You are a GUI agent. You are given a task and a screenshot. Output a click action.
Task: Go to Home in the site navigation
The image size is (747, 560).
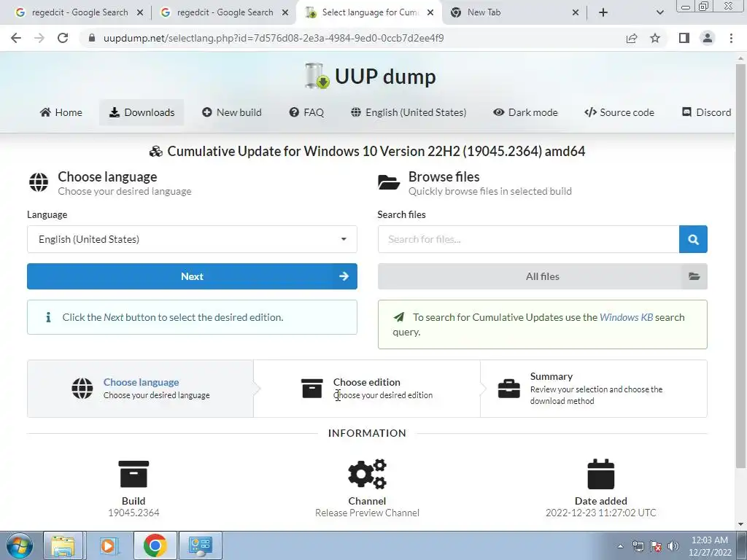pos(61,112)
